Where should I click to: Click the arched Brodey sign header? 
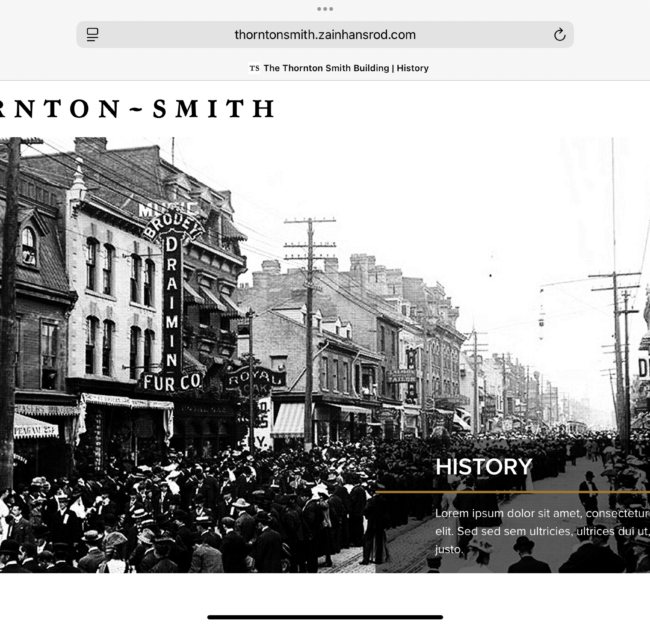[x=173, y=226]
